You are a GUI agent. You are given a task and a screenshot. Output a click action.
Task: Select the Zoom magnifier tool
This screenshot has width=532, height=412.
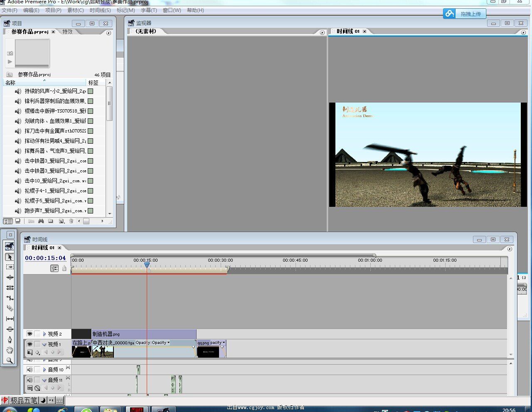10,360
